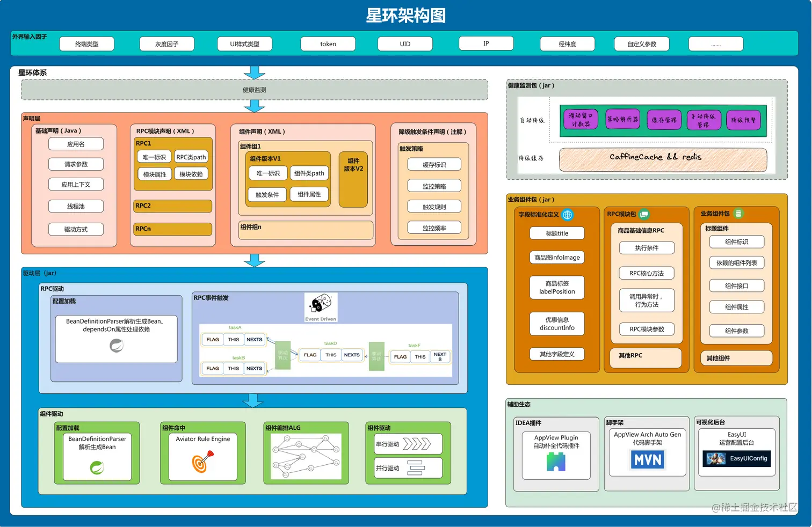Select 串行驱动 in the 组件驱动 section
812x527 pixels.
point(407,443)
